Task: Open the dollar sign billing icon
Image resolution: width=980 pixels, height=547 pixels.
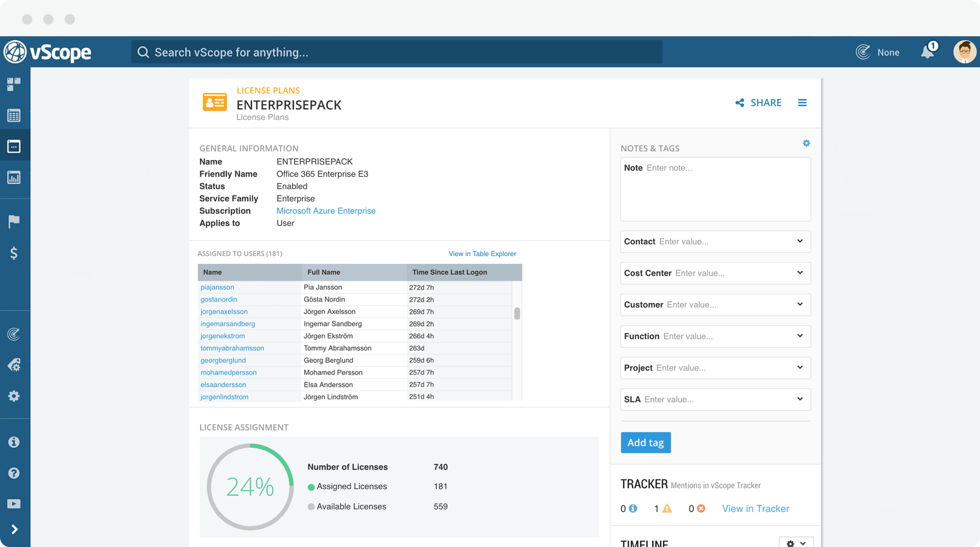Action: pos(14,253)
